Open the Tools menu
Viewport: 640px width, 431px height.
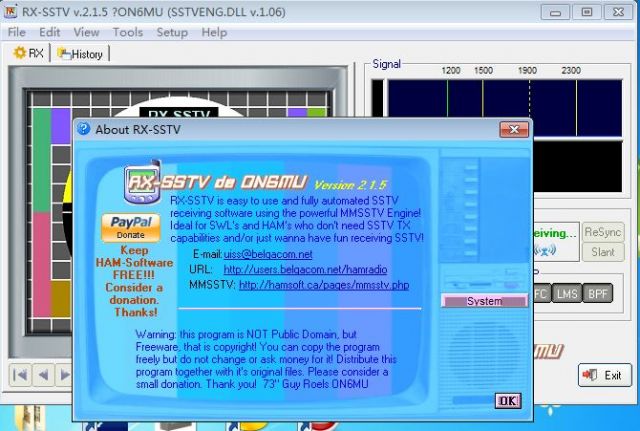[128, 32]
